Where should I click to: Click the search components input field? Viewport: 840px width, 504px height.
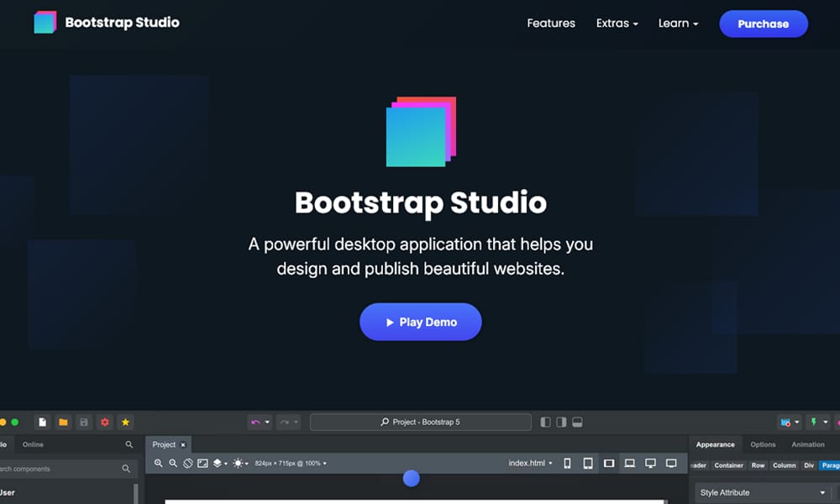click(67, 469)
